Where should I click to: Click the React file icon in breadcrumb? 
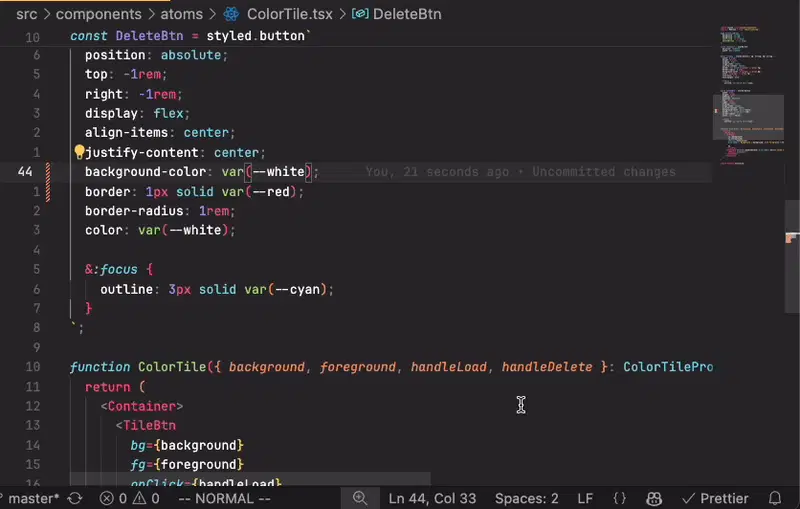tap(231, 14)
